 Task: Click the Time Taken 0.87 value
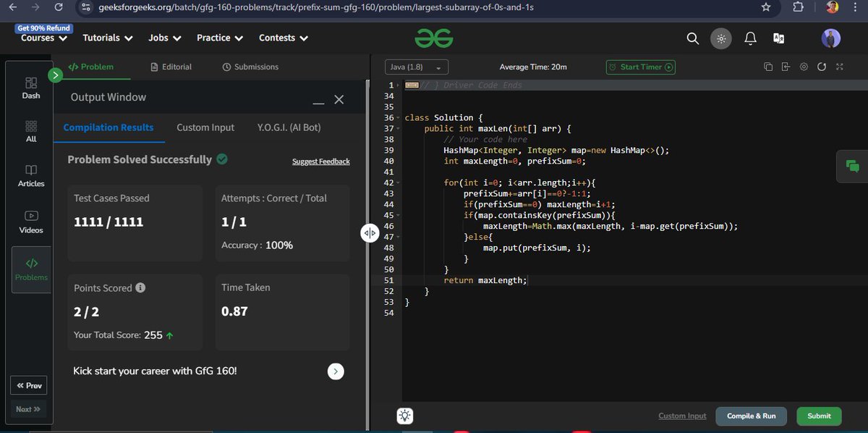tap(234, 311)
